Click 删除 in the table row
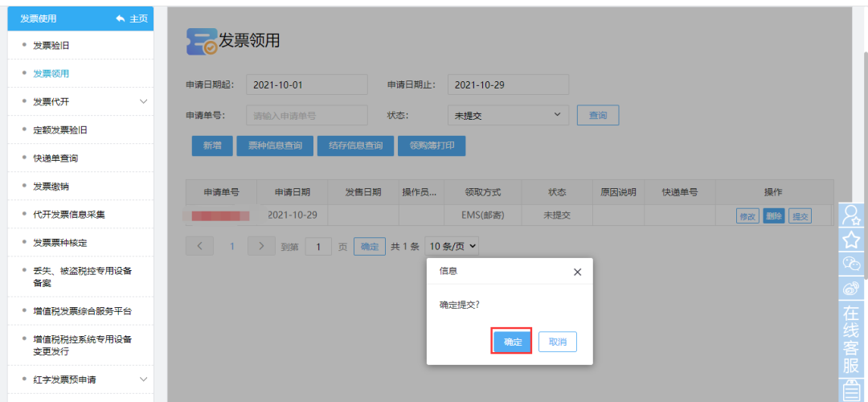Screen dimensions: 868x402 click(x=774, y=216)
